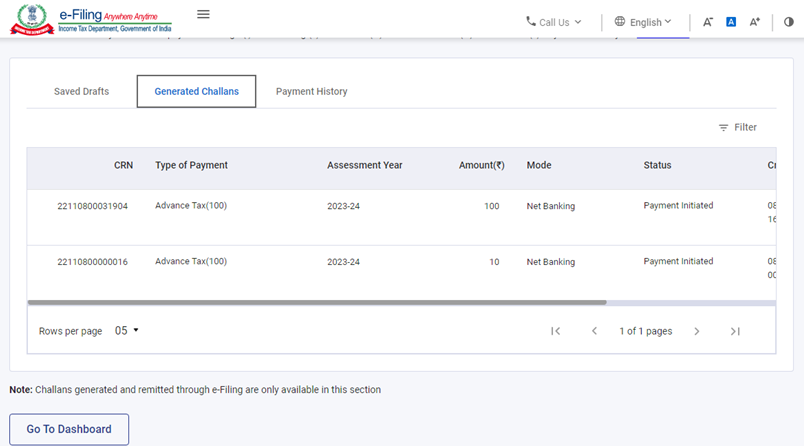The height and width of the screenshot is (447, 804).
Task: Click the Go To Dashboard button
Action: click(69, 429)
